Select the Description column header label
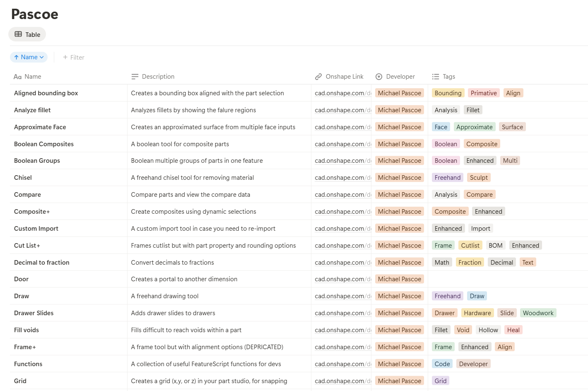Screen dimensions: 588x391 coord(158,77)
